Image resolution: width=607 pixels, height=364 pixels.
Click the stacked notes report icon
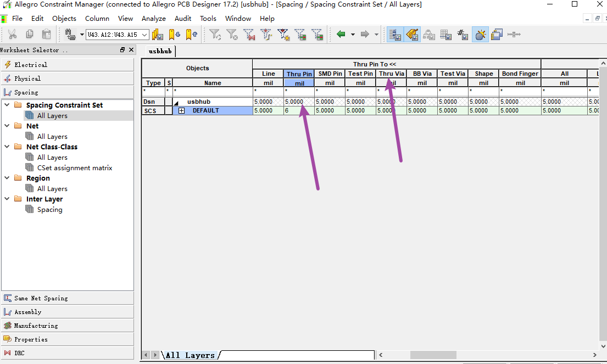pos(497,35)
